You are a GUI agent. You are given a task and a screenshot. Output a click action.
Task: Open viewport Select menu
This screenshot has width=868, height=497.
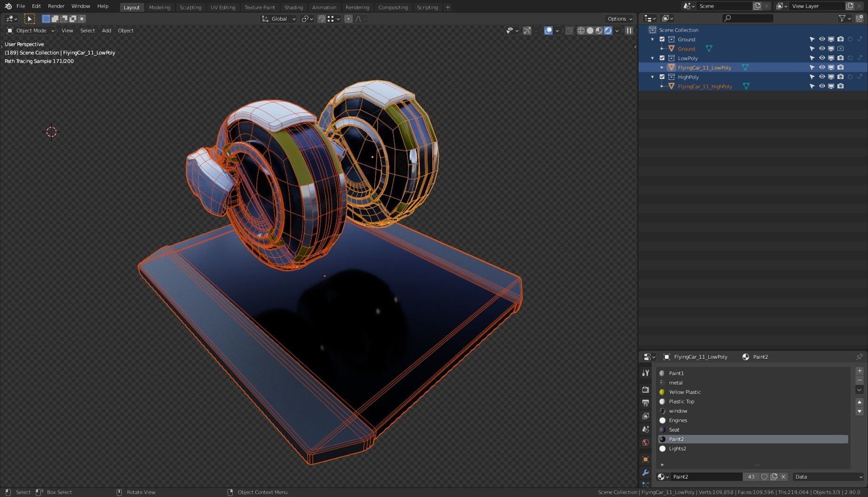tap(87, 31)
